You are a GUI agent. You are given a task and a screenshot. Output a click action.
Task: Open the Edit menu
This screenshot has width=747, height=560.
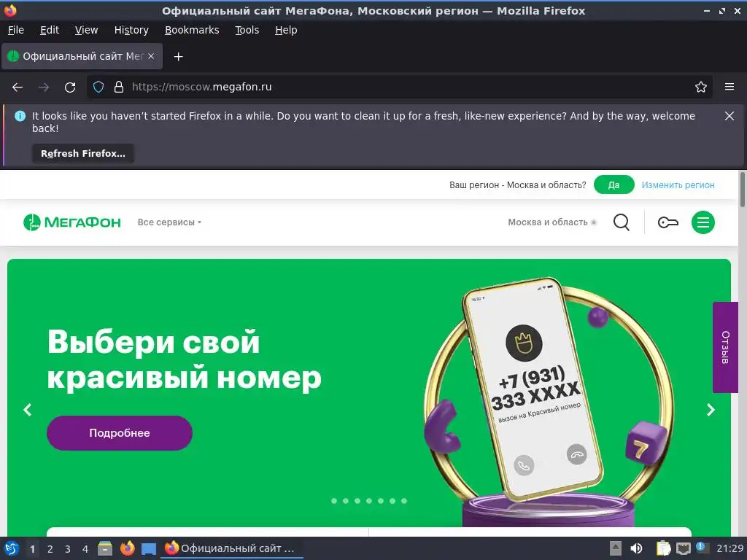[50, 30]
